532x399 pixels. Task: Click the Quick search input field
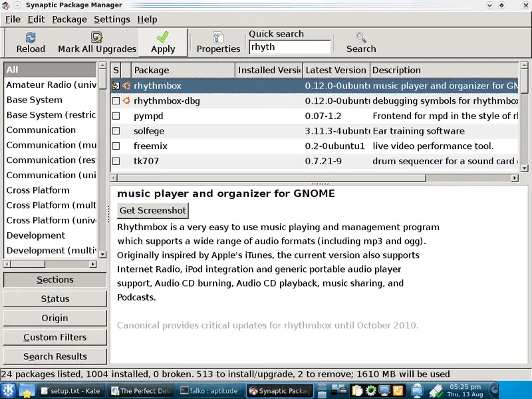click(290, 47)
